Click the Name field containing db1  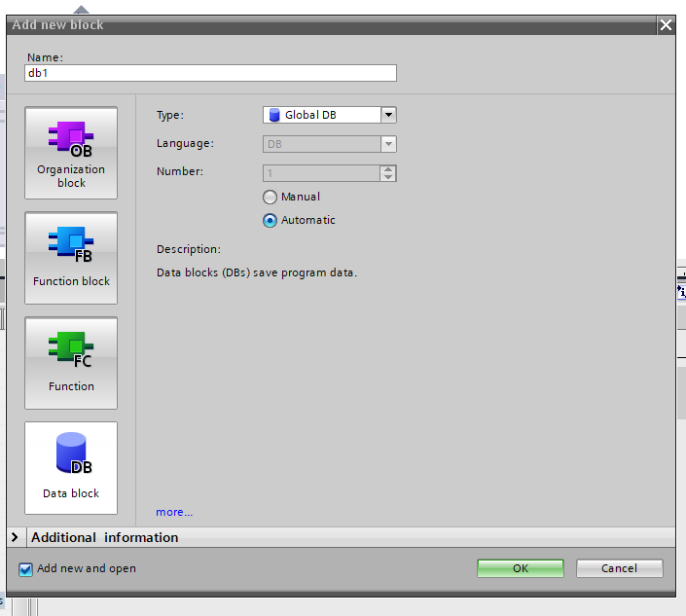click(210, 73)
